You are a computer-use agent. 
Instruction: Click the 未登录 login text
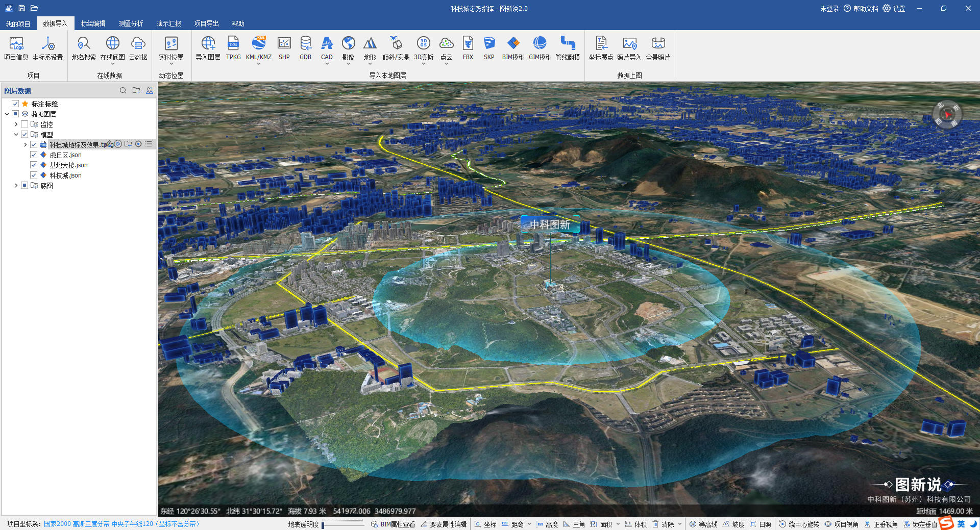[829, 9]
